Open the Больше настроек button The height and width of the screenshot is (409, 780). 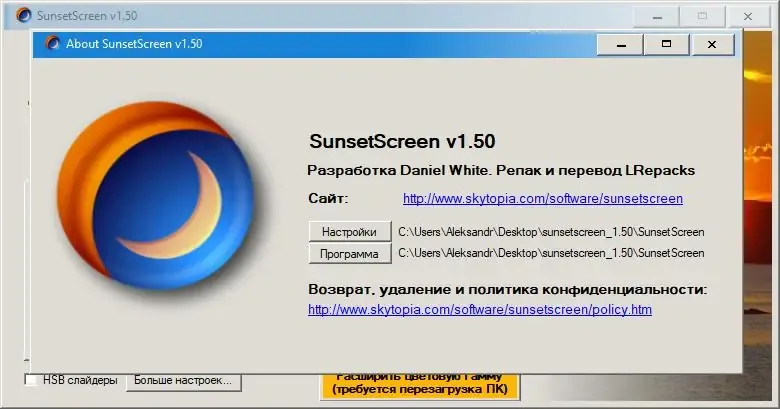pos(183,381)
